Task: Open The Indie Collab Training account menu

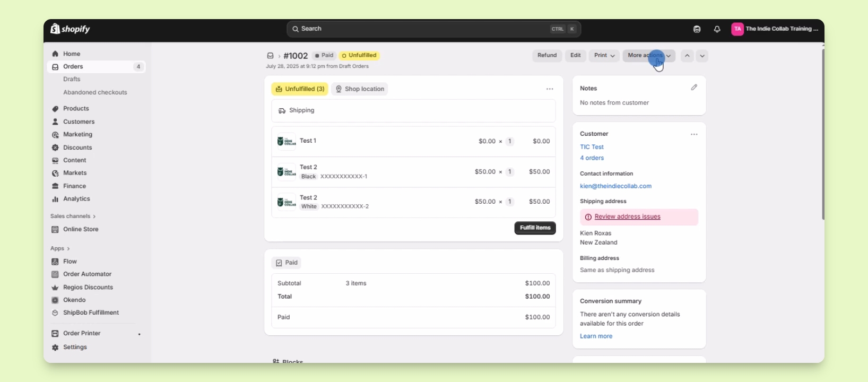Action: (x=775, y=29)
